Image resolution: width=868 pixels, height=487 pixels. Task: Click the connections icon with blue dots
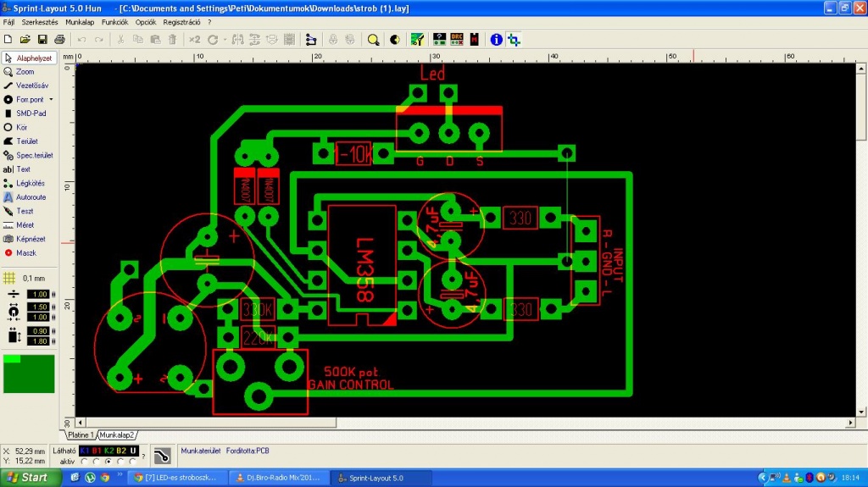(311, 39)
